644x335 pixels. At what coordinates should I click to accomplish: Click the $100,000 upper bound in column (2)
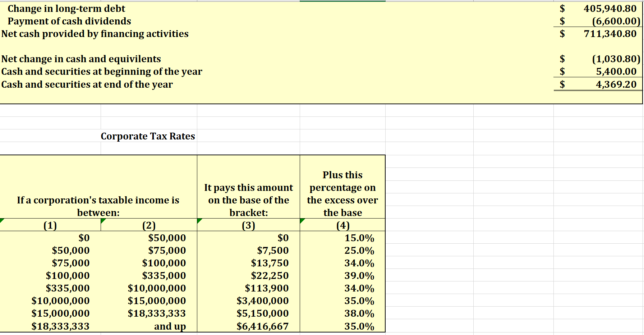tap(164, 263)
